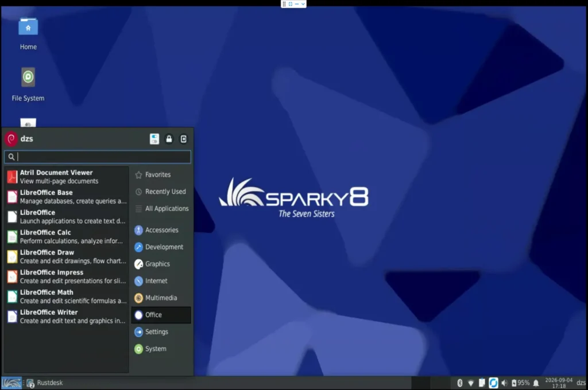The image size is (588, 390).
Task: Click the battery 95% indicator
Action: [520, 383]
